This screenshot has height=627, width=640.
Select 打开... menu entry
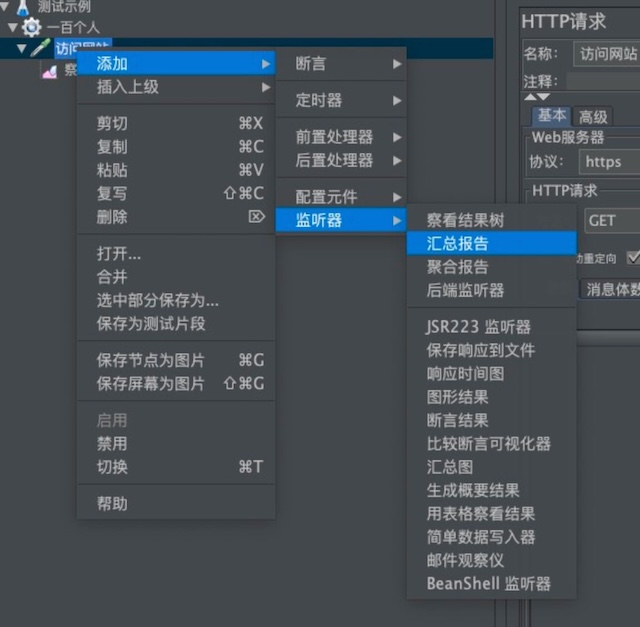[176, 253]
